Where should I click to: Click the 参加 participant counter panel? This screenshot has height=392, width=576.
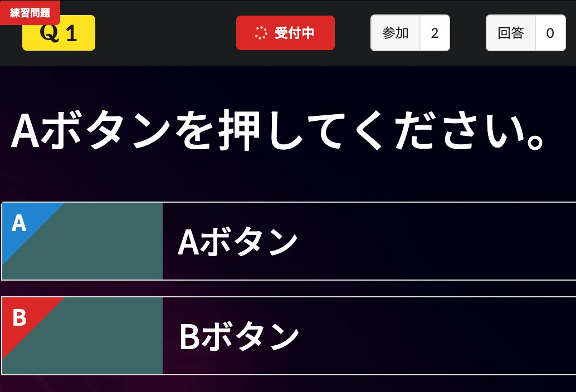(410, 33)
